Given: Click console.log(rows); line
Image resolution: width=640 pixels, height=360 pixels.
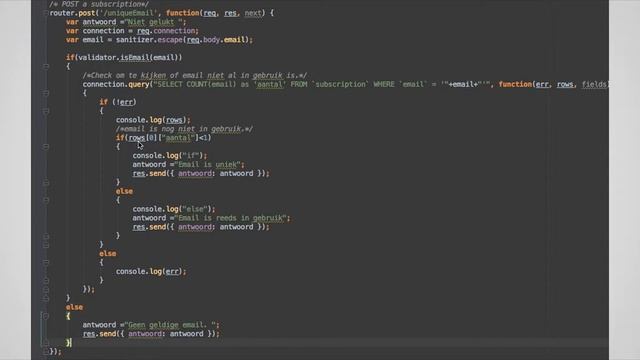Looking at the screenshot, I should (x=153, y=120).
